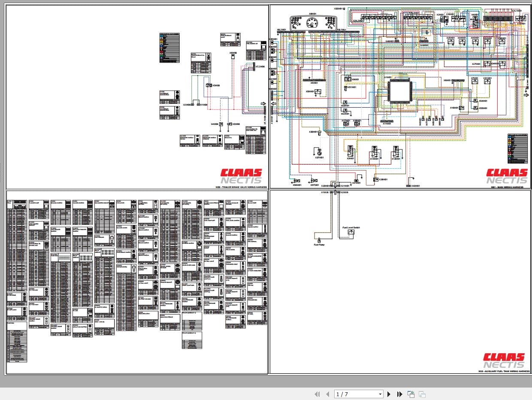Click the wire colour legend on trailer brake diagram
The width and height of the screenshot is (532, 400).
[169, 48]
